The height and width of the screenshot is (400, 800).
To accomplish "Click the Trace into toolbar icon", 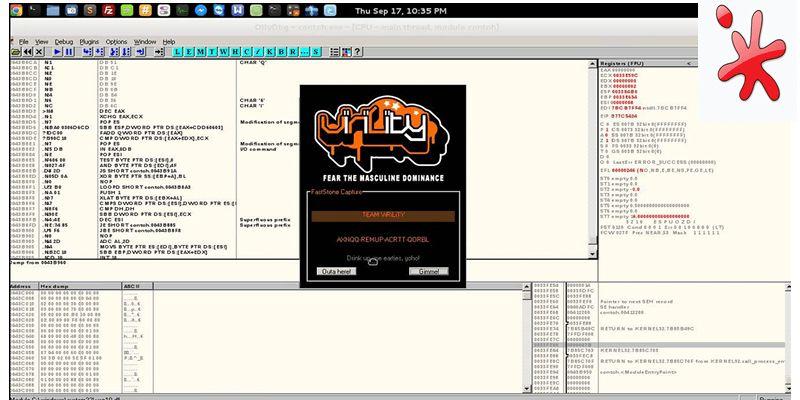I will tap(114, 52).
